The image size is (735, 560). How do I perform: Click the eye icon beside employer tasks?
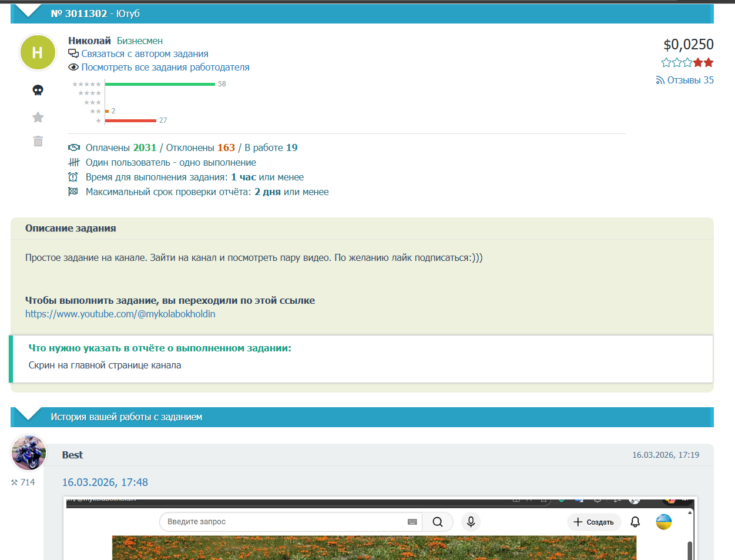pyautogui.click(x=73, y=68)
